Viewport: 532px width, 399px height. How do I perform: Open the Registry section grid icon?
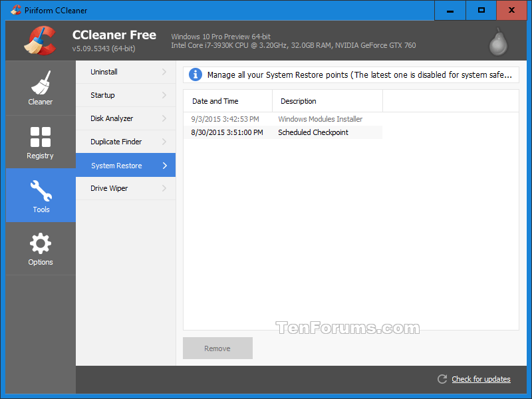(41, 136)
